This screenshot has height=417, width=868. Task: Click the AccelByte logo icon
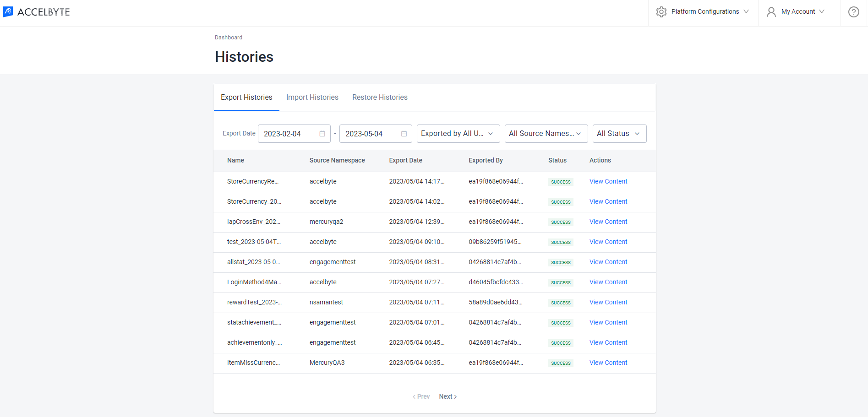8,11
